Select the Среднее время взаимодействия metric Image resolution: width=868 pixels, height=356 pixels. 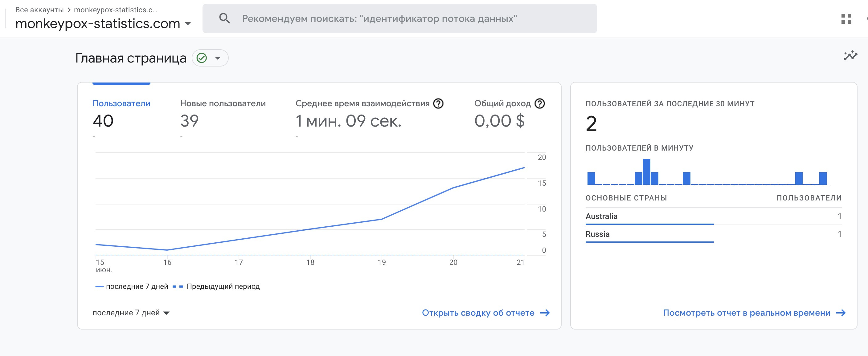(x=362, y=103)
